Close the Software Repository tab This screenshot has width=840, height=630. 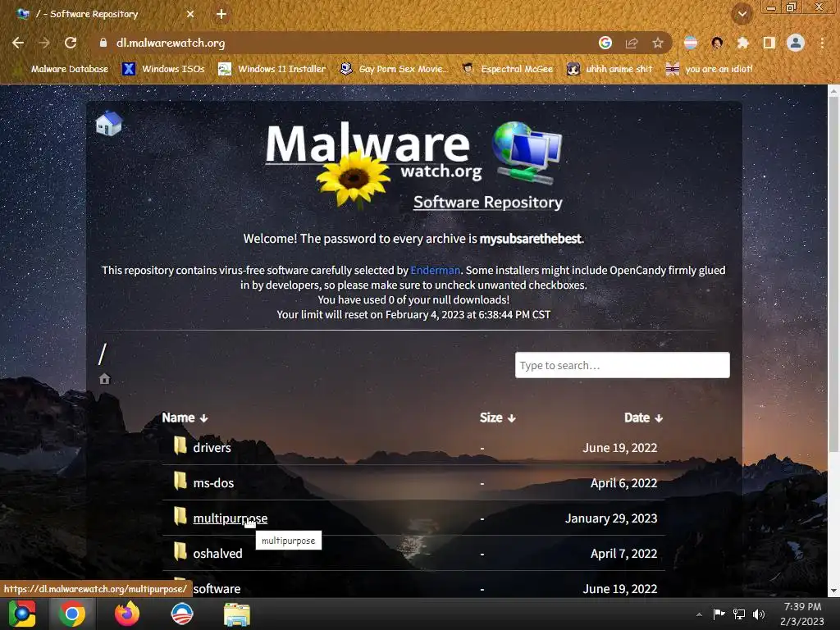[x=190, y=14]
